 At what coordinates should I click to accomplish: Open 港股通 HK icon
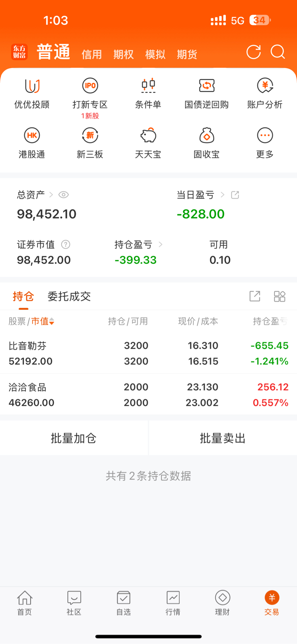pos(32,135)
